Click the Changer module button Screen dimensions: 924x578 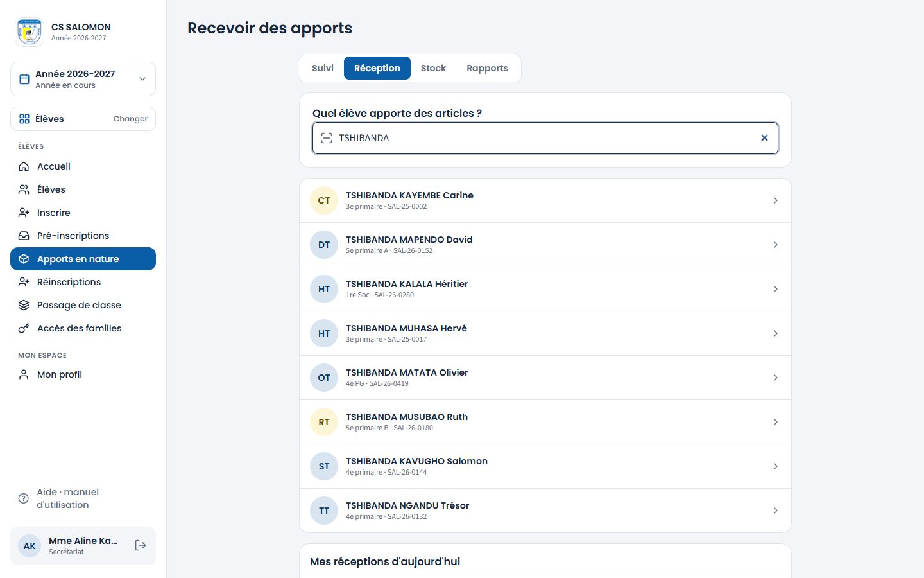pos(130,119)
